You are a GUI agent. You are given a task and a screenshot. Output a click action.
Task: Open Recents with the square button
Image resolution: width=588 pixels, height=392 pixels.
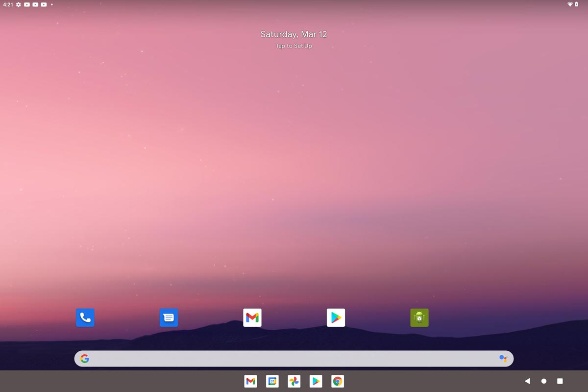pyautogui.click(x=560, y=381)
